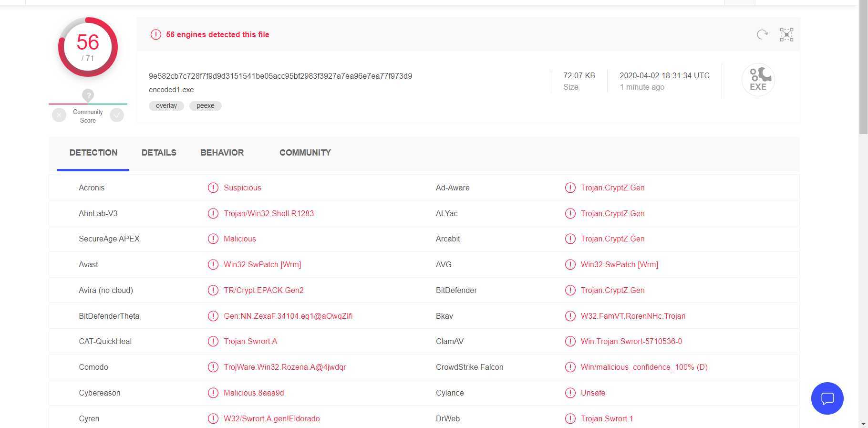Viewport: 868px width, 428px height.
Task: Click 'TrojWare.Win32.Rozena.A@4jwdqr' result
Action: click(285, 367)
